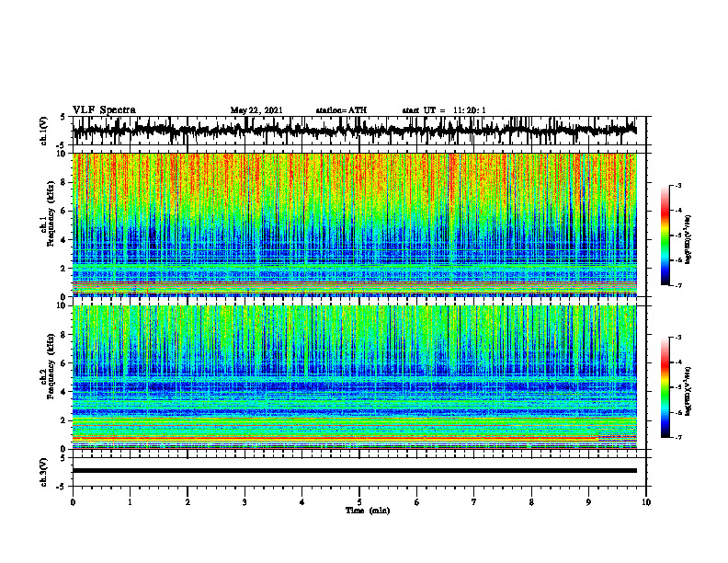The height and width of the screenshot is (563, 728).
Task: Click the ch.2 colorbar log(PSD) units label
Action: point(688,391)
